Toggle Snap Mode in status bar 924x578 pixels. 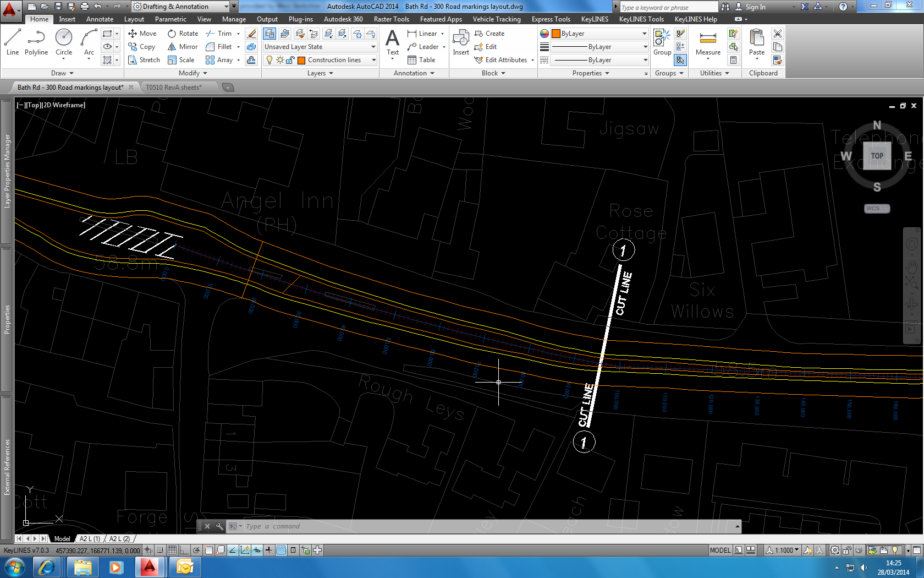(160, 550)
